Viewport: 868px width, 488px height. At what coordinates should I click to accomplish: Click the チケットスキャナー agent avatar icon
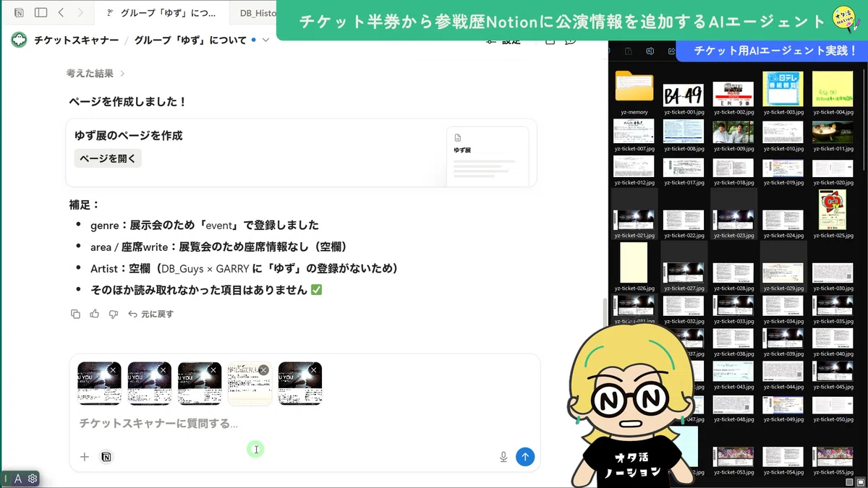coord(19,40)
